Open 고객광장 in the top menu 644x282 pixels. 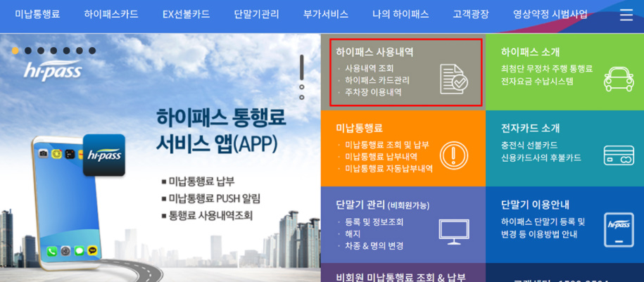pos(471,14)
